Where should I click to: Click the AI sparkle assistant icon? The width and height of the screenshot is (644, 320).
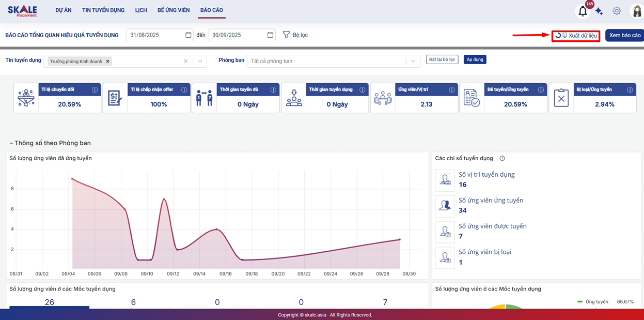[x=599, y=11]
